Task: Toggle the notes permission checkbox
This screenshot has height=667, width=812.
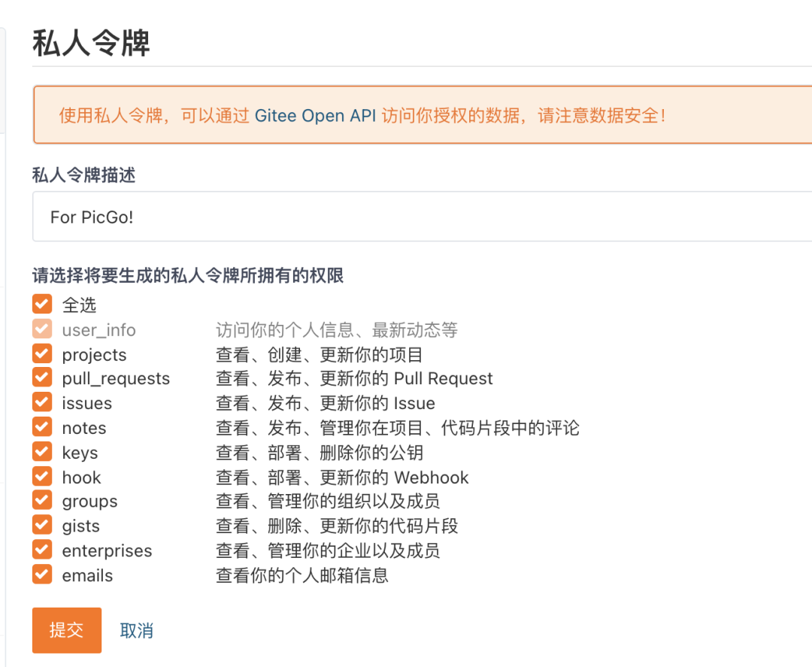Action: (42, 427)
